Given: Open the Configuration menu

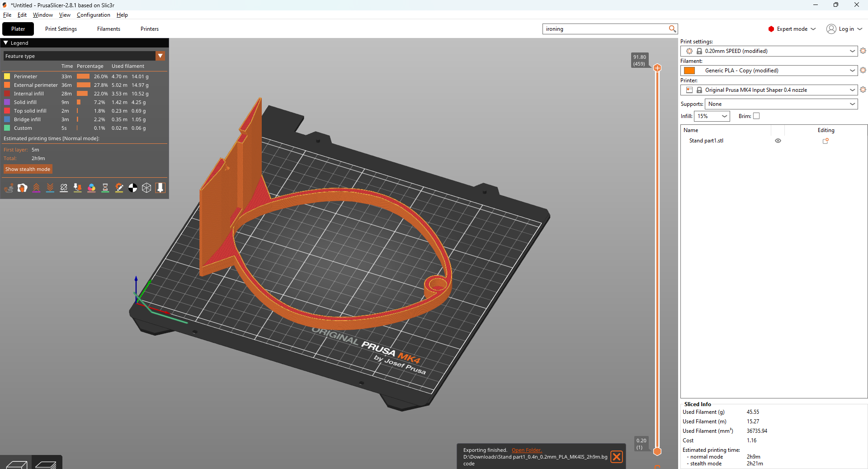Looking at the screenshot, I should tap(94, 15).
